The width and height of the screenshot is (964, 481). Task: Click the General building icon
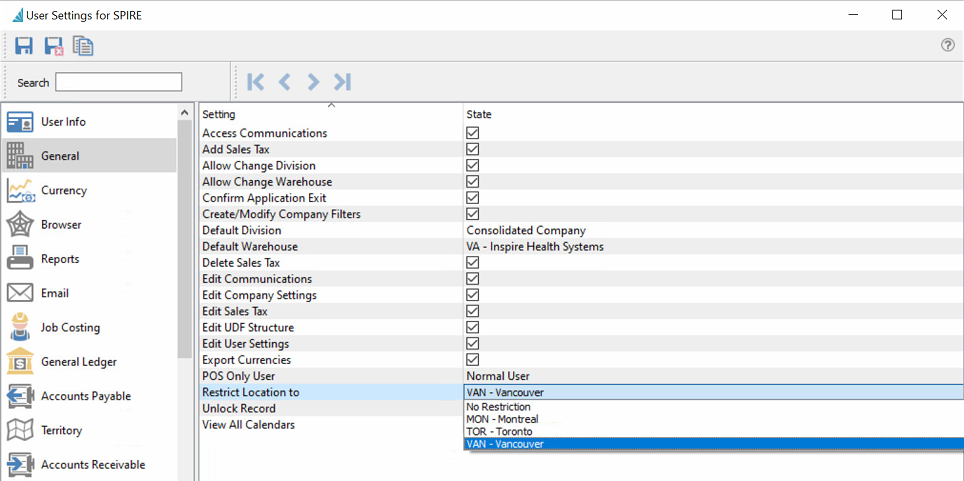(20, 156)
